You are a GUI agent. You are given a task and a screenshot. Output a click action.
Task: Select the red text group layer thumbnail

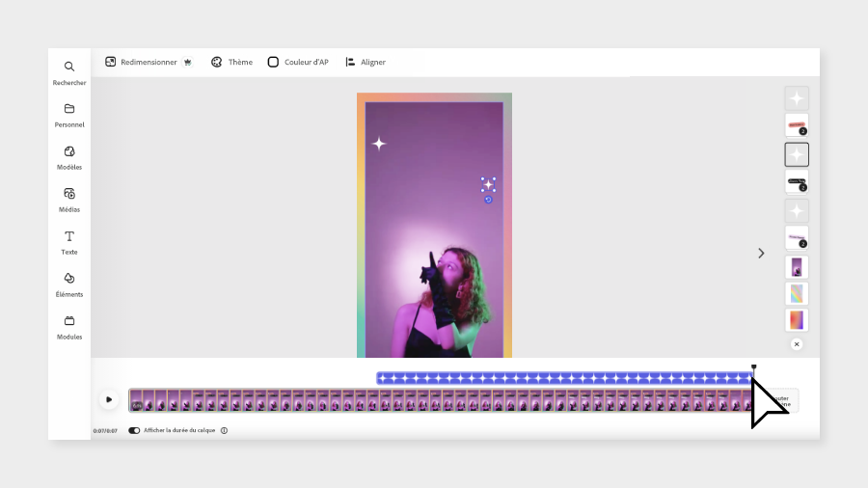(797, 125)
